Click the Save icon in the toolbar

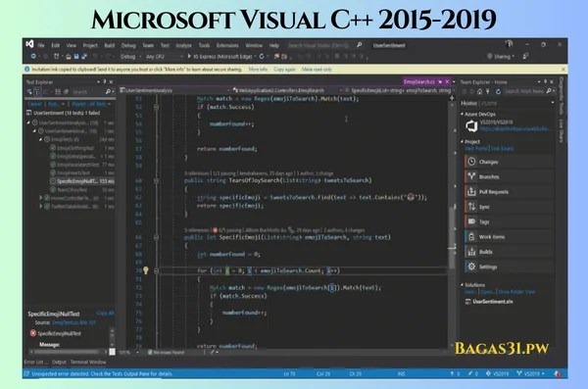click(x=76, y=57)
